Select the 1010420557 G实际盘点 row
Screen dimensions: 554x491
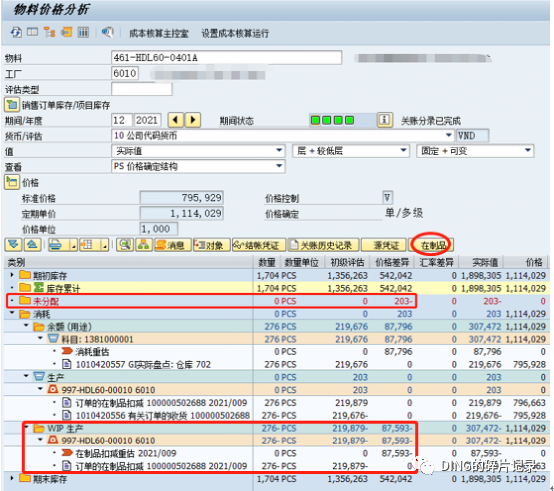pos(277,364)
